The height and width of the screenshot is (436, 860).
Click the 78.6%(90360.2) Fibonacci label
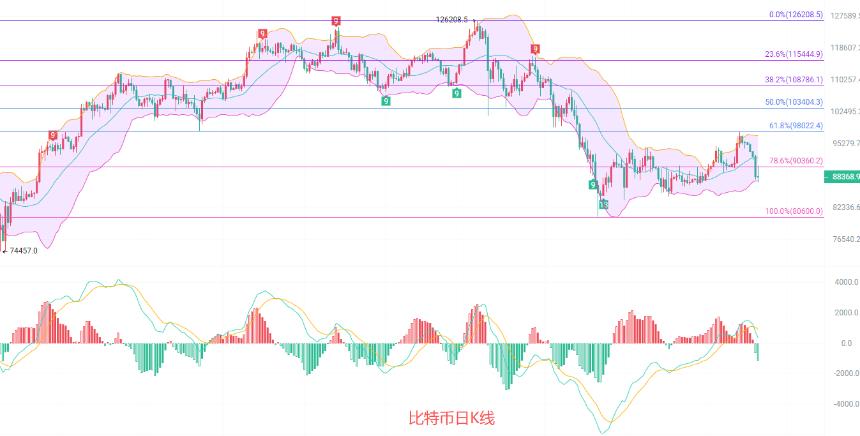coord(796,161)
